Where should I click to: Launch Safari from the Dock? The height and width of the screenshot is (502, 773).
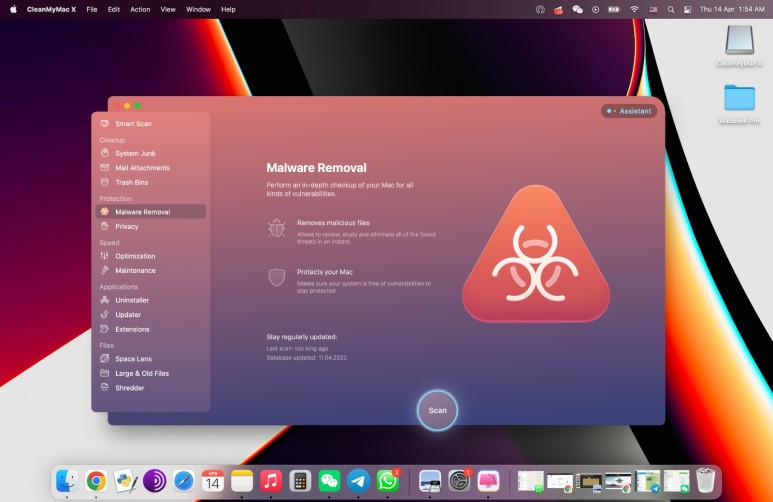(x=183, y=481)
